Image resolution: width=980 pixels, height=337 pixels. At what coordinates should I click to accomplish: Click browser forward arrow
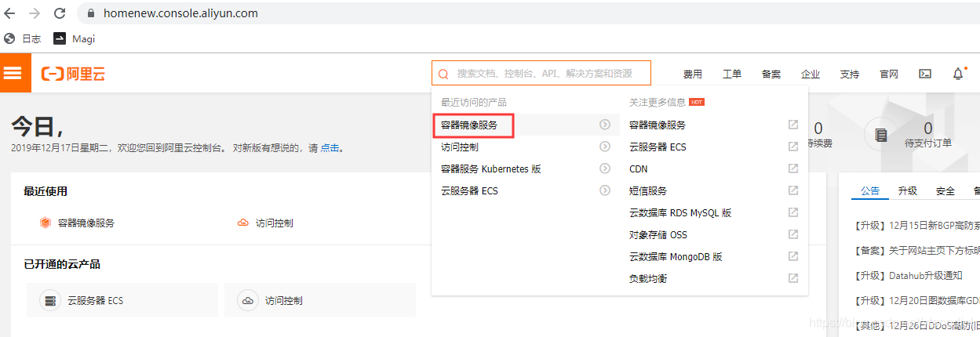(x=35, y=13)
